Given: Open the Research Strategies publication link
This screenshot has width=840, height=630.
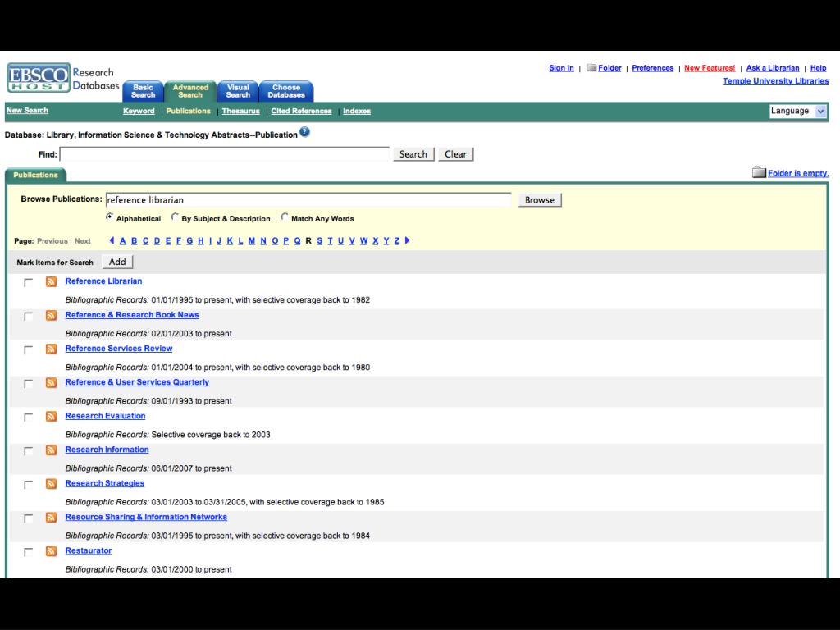Looking at the screenshot, I should tap(104, 484).
